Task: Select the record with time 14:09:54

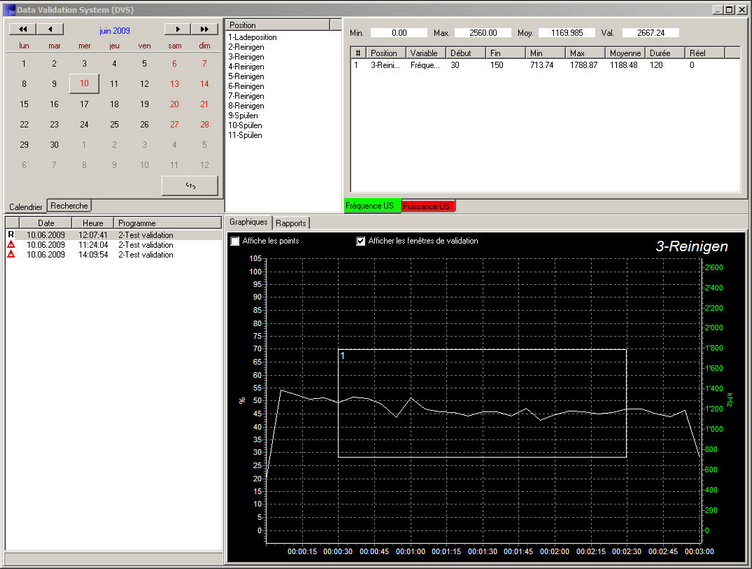Action: coord(114,255)
